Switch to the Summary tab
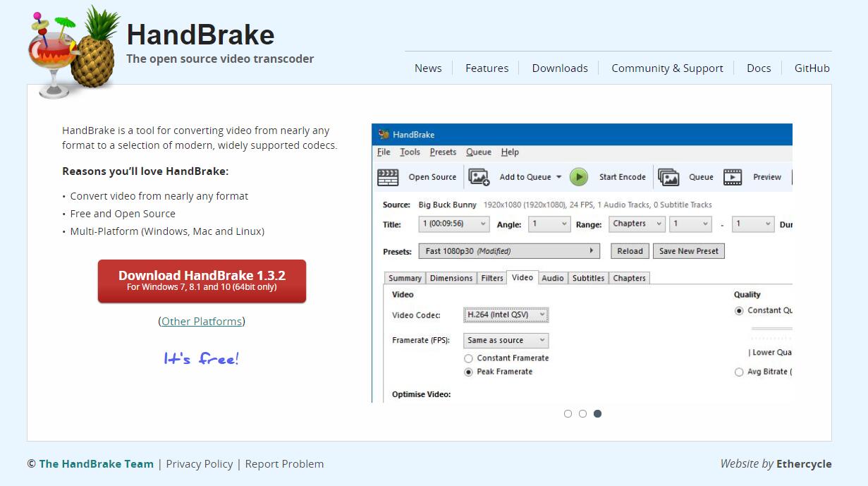This screenshot has height=486, width=868. tap(405, 278)
